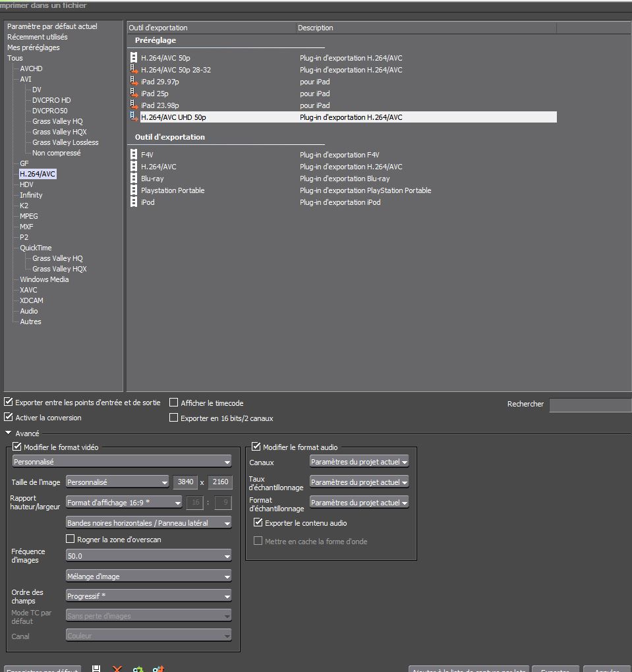The width and height of the screenshot is (632, 672).
Task: Click the Outil d'exportation column header
Action: click(211, 28)
